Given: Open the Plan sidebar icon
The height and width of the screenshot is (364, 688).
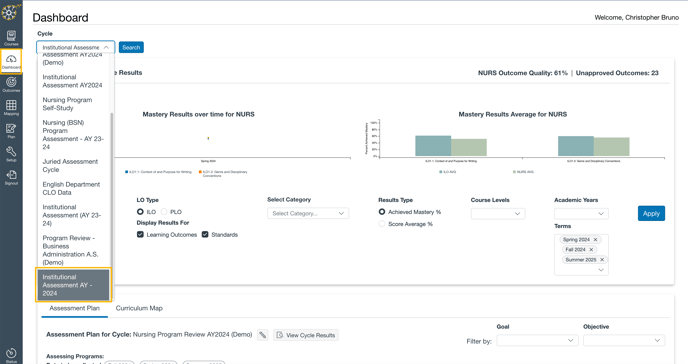Looking at the screenshot, I should tap(11, 131).
